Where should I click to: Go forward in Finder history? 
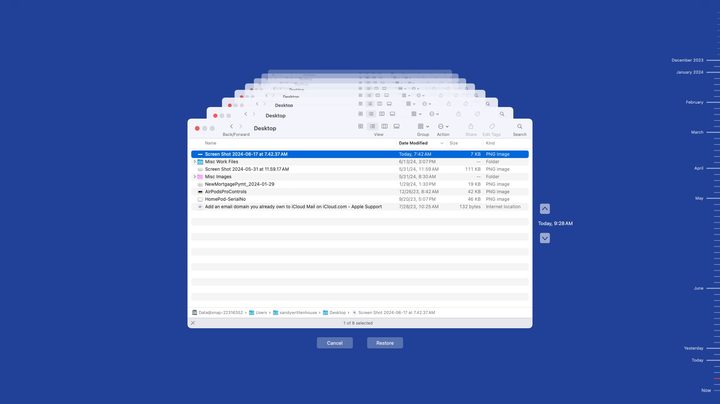240,126
